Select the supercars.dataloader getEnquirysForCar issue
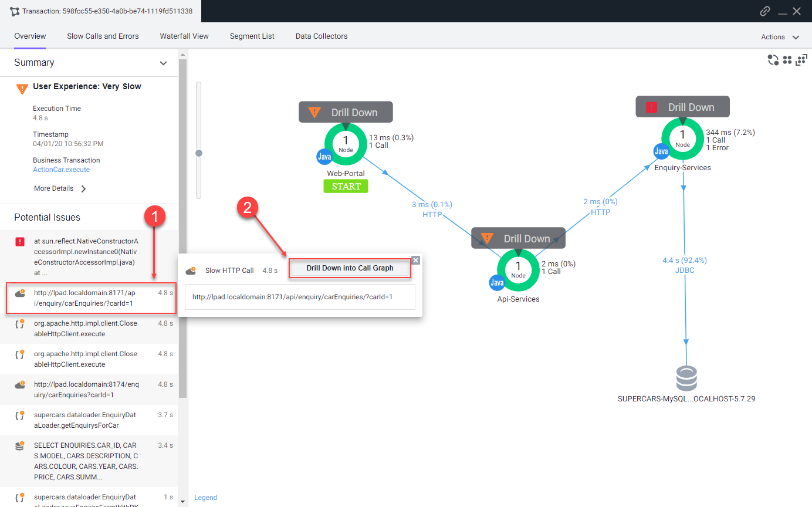 89,420
